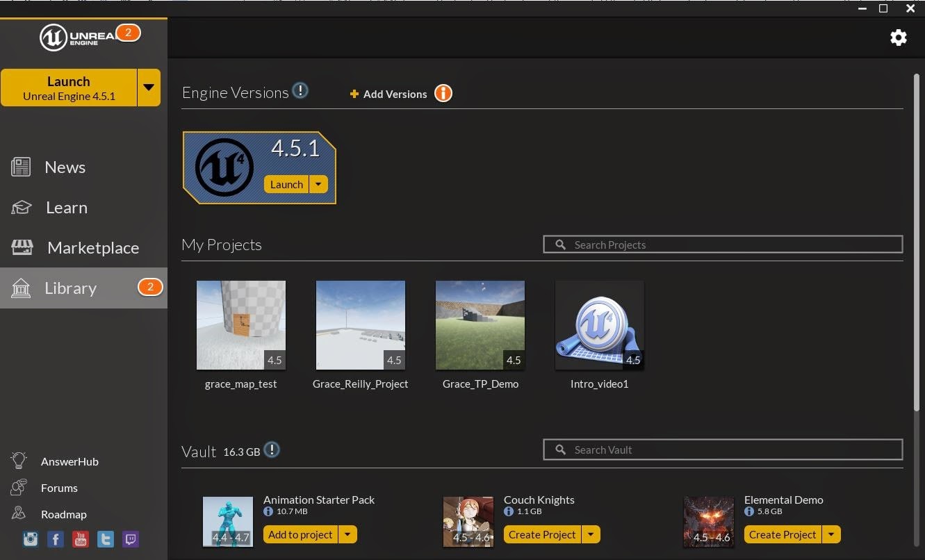Open the 4.5.1 engine Launch dropdown arrow
The width and height of the screenshot is (925, 560).
(x=318, y=184)
